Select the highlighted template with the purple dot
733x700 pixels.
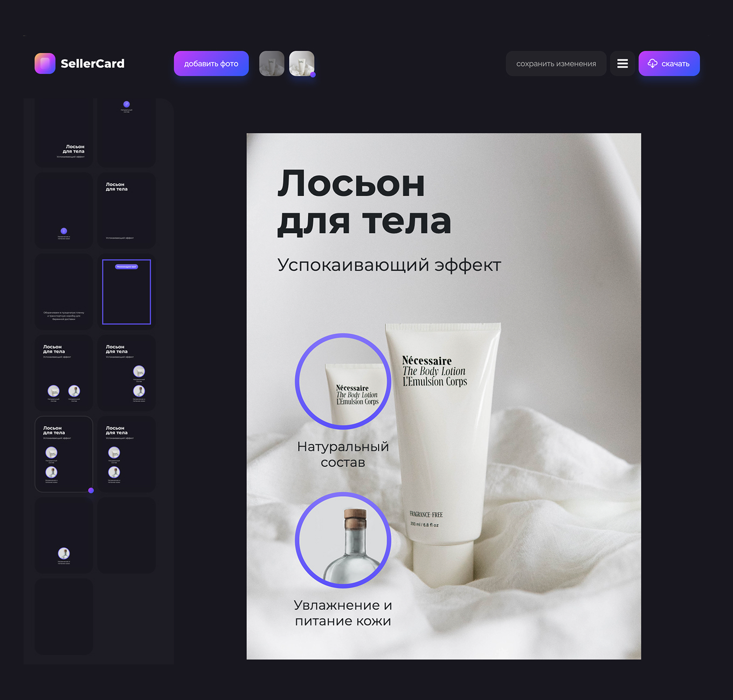pos(64,454)
